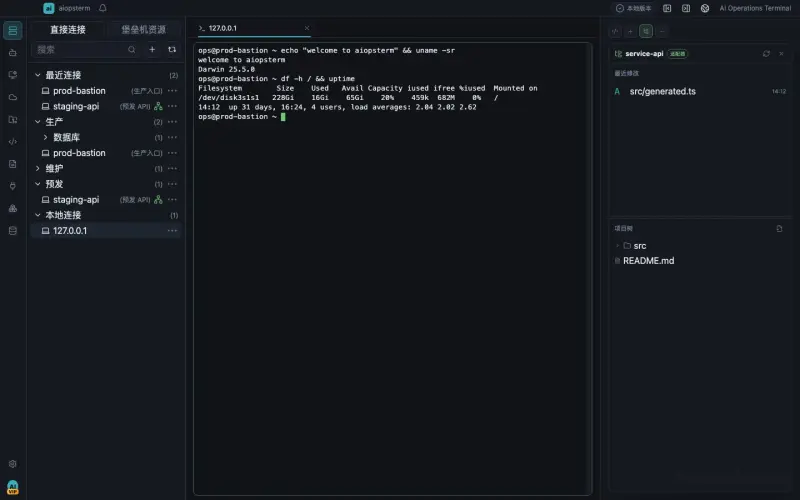Collapse the 最近连接 group
The height and width of the screenshot is (500, 800).
pos(37,75)
